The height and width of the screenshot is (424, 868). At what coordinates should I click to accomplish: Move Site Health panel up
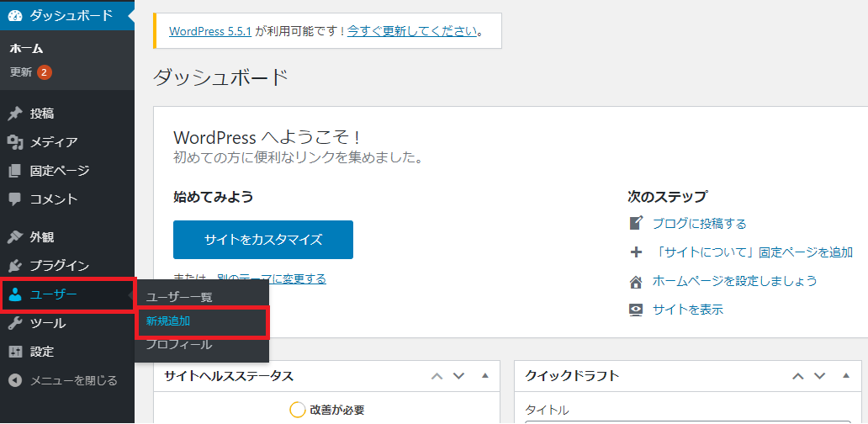[437, 376]
